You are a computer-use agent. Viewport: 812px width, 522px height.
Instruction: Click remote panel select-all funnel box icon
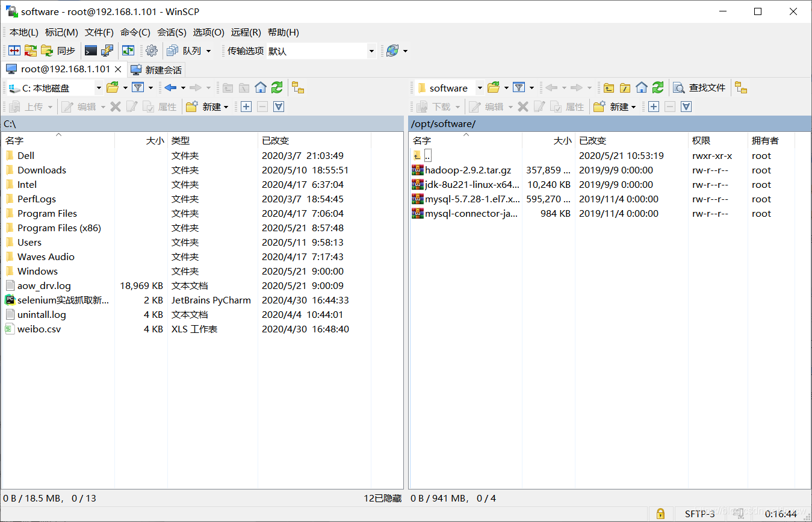[686, 107]
